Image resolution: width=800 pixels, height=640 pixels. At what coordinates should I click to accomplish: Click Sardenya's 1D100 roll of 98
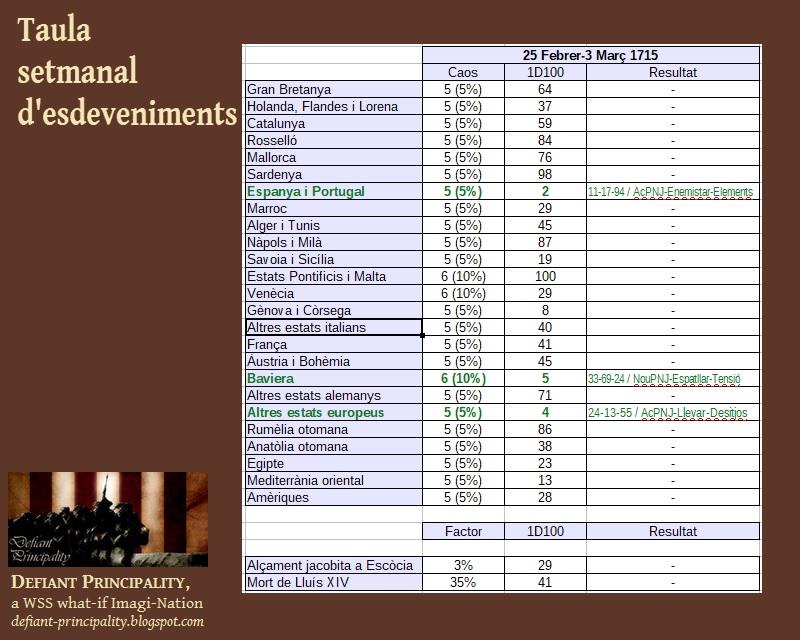[545, 175]
